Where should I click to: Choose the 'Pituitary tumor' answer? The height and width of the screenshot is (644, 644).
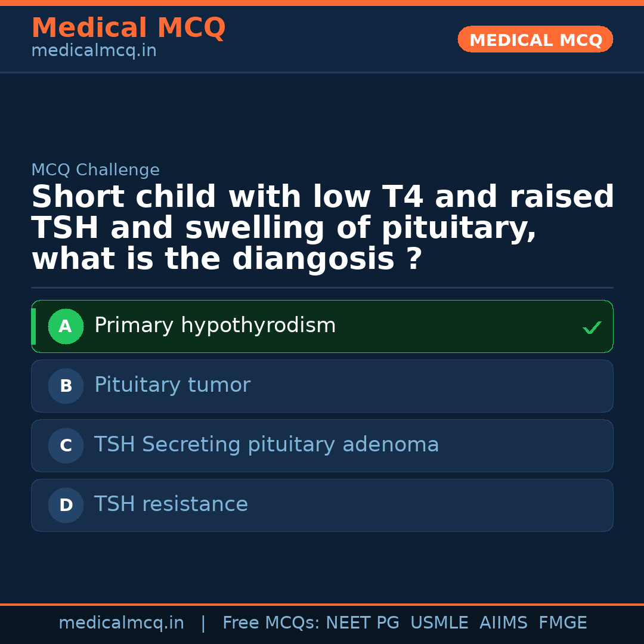click(x=172, y=385)
